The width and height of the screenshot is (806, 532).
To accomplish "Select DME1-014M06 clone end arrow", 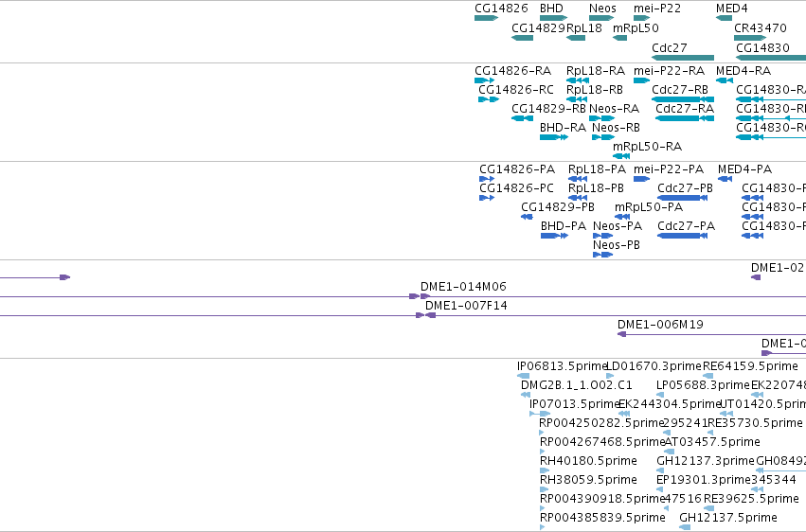I will pos(425,296).
